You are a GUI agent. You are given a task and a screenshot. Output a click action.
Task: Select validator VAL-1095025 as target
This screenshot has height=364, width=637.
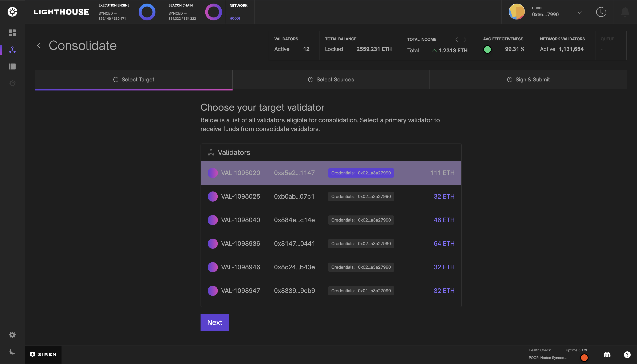click(x=331, y=197)
